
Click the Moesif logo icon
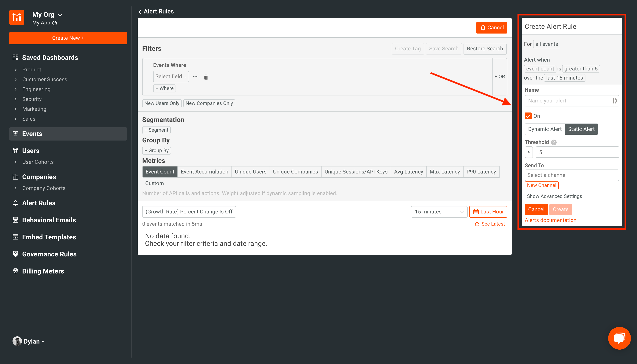pyautogui.click(x=16, y=17)
